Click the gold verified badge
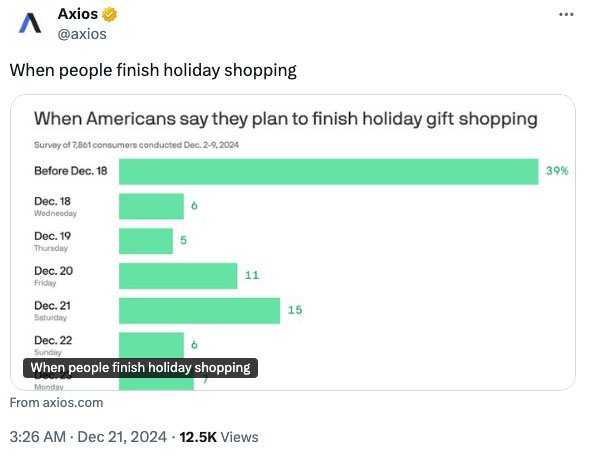The image size is (590, 459). pos(109,15)
